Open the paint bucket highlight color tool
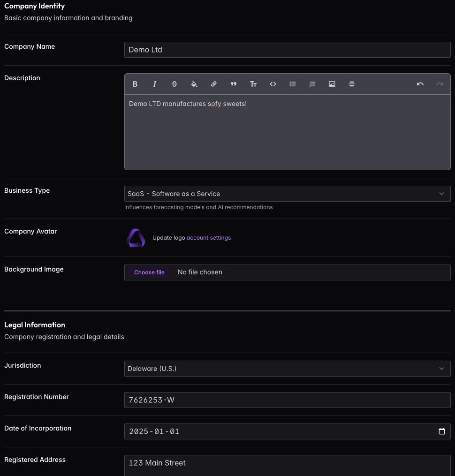Image resolution: width=455 pixels, height=476 pixels. click(x=194, y=84)
